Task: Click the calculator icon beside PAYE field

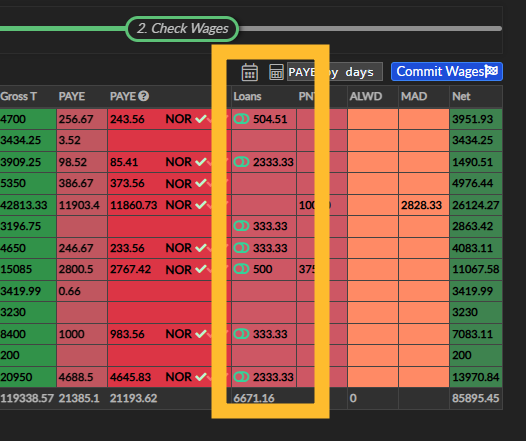Action: click(276, 72)
